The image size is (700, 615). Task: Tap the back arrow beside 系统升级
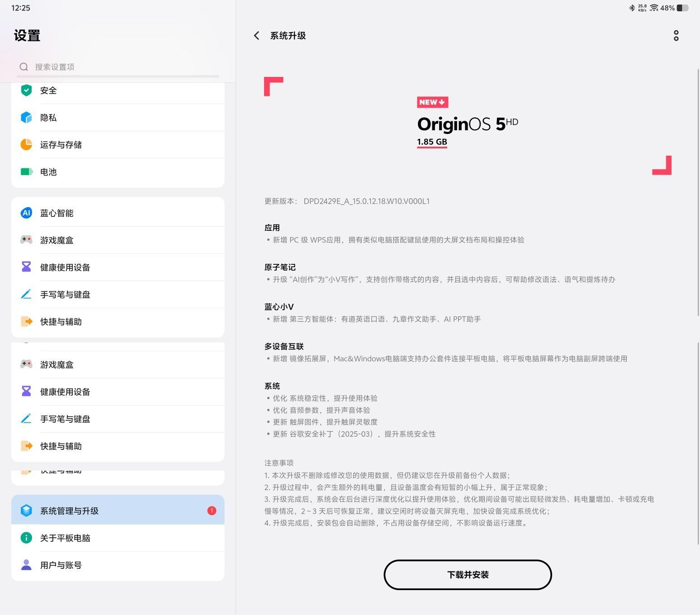(x=256, y=36)
